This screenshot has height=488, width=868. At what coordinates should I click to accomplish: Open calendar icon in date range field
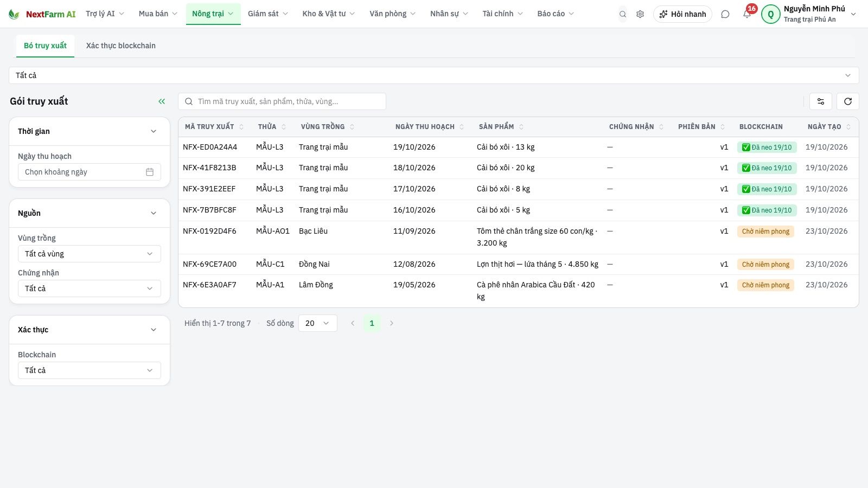point(150,172)
